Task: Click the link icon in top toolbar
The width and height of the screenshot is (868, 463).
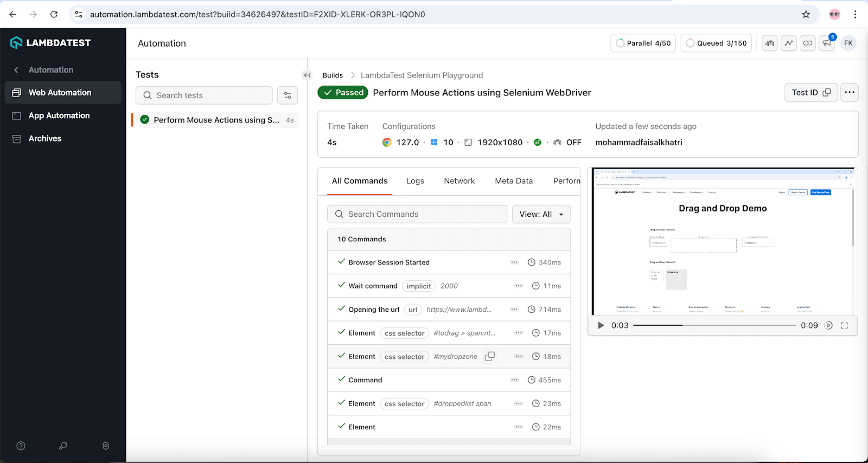Action: coord(808,43)
